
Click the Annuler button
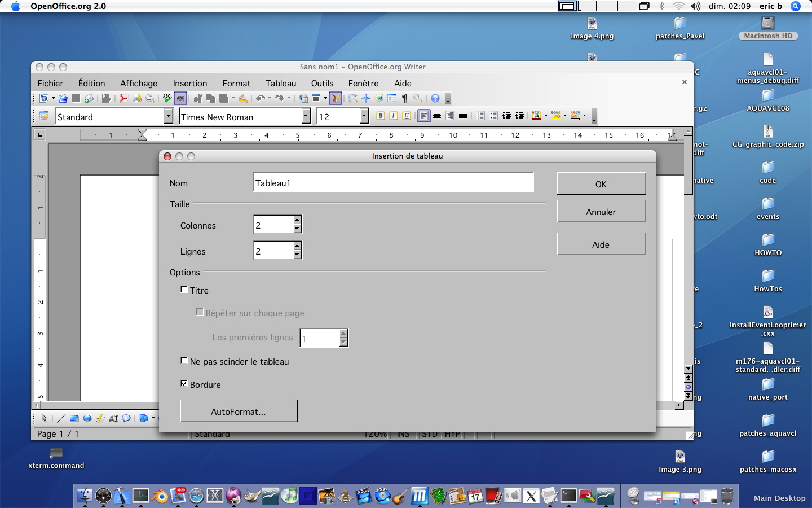601,212
